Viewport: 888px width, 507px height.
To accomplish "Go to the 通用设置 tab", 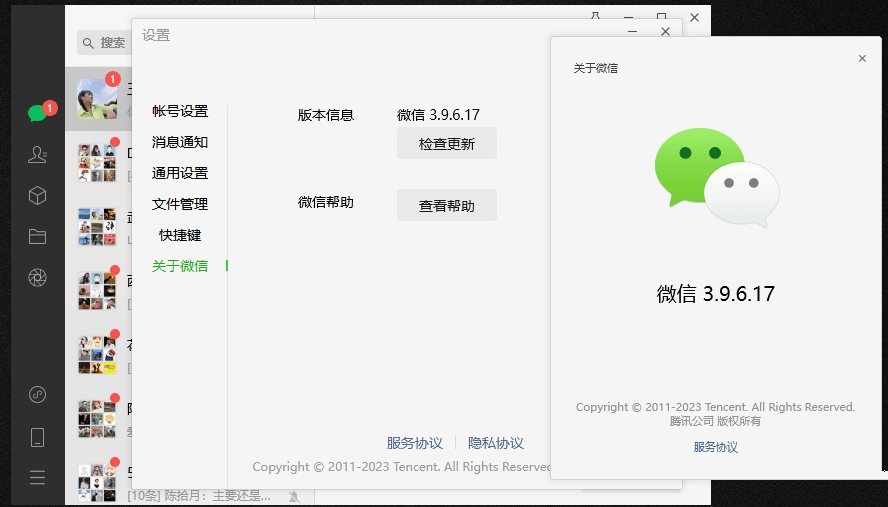I will click(x=180, y=173).
